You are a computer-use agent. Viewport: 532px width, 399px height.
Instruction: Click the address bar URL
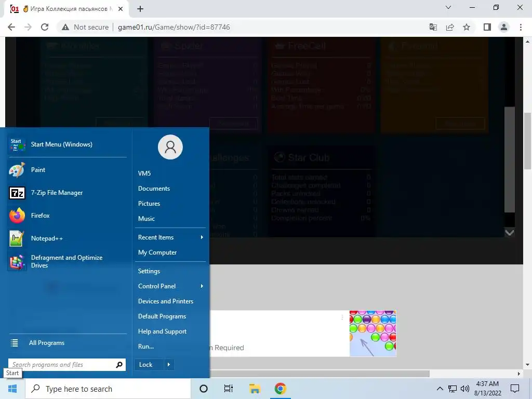[x=174, y=27]
